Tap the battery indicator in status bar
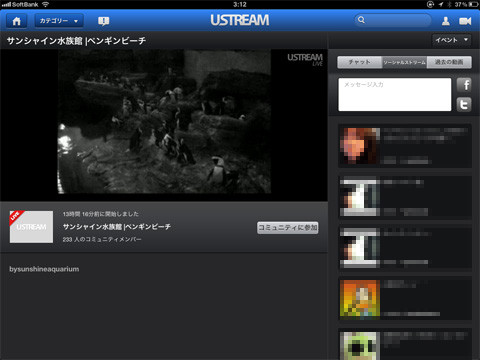Screen dimensions: 480x360 click(473, 4)
